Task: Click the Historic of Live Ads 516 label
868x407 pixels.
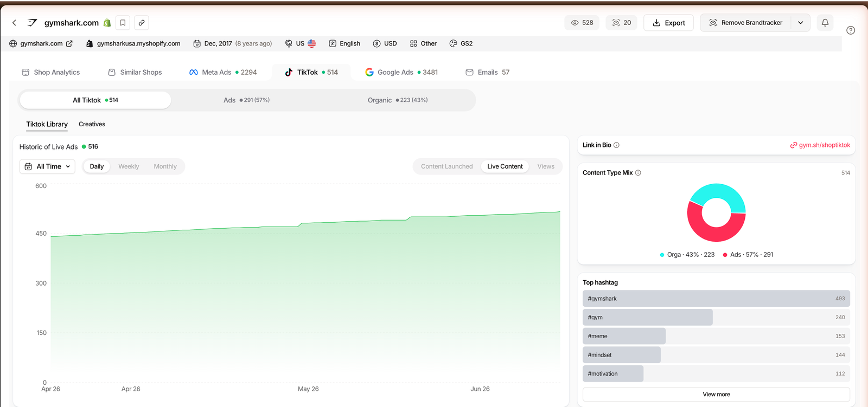Action: pyautogui.click(x=59, y=147)
